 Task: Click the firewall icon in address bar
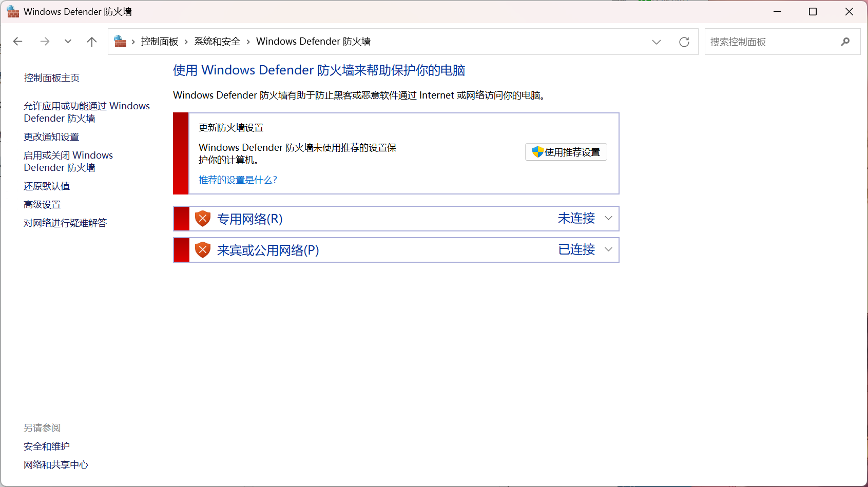click(x=120, y=41)
